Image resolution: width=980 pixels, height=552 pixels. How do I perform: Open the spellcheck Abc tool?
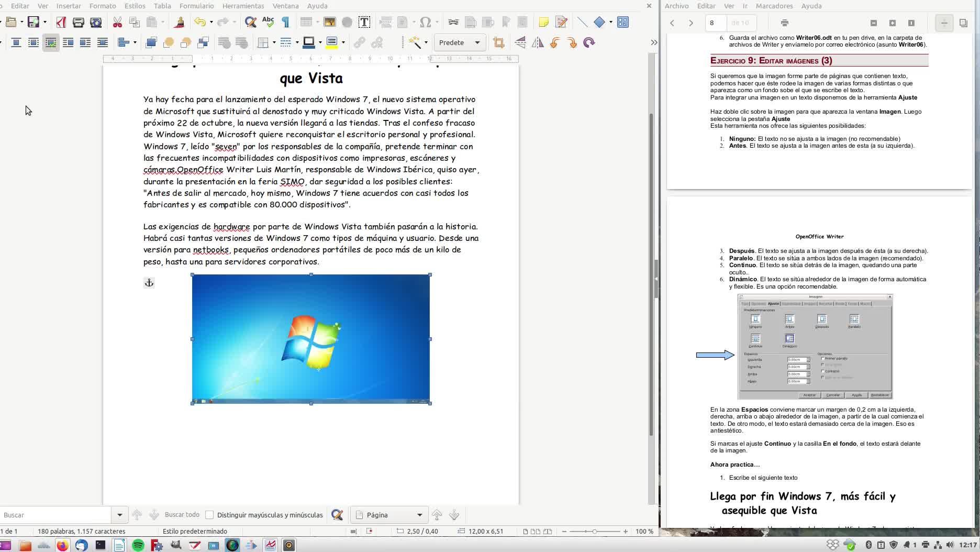(x=268, y=22)
